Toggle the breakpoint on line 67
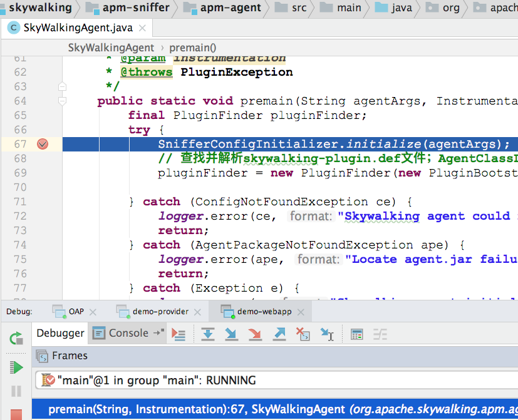Image resolution: width=518 pixels, height=420 pixels. 43,144
